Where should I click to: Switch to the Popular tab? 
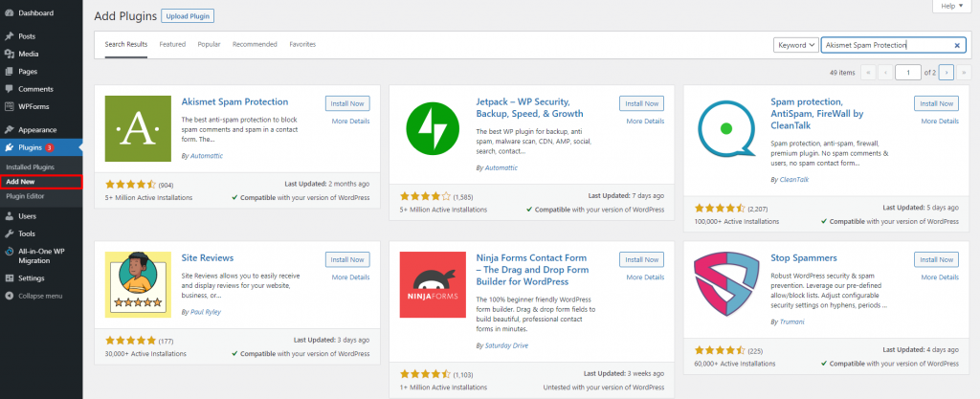(209, 44)
